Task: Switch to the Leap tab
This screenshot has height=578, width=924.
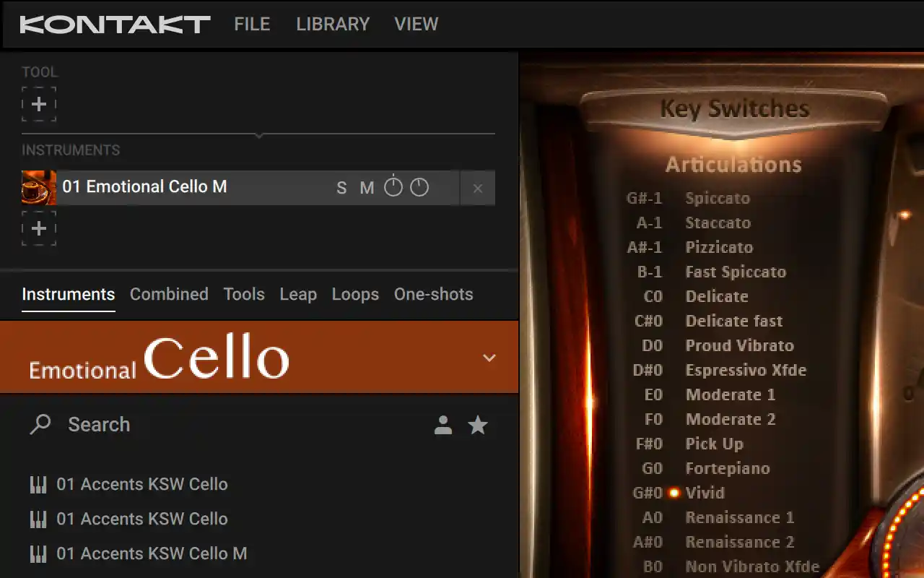Action: click(x=298, y=295)
